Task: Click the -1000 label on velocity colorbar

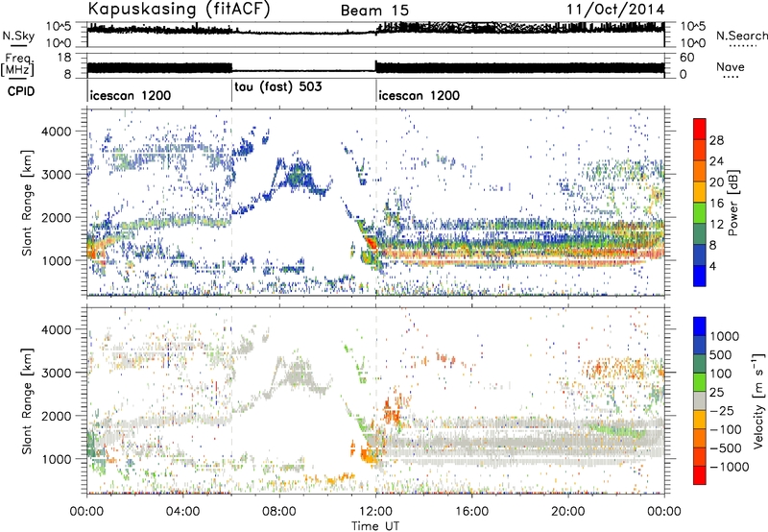Action: pyautogui.click(x=730, y=467)
